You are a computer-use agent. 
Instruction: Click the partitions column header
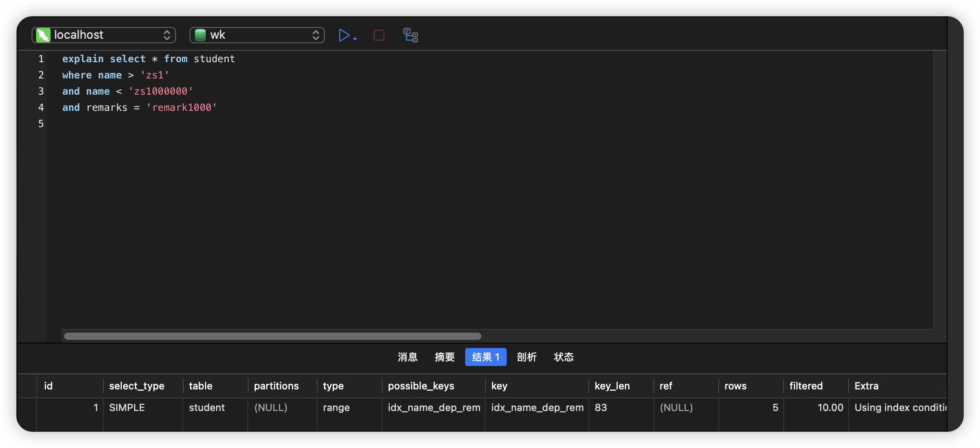pos(282,386)
